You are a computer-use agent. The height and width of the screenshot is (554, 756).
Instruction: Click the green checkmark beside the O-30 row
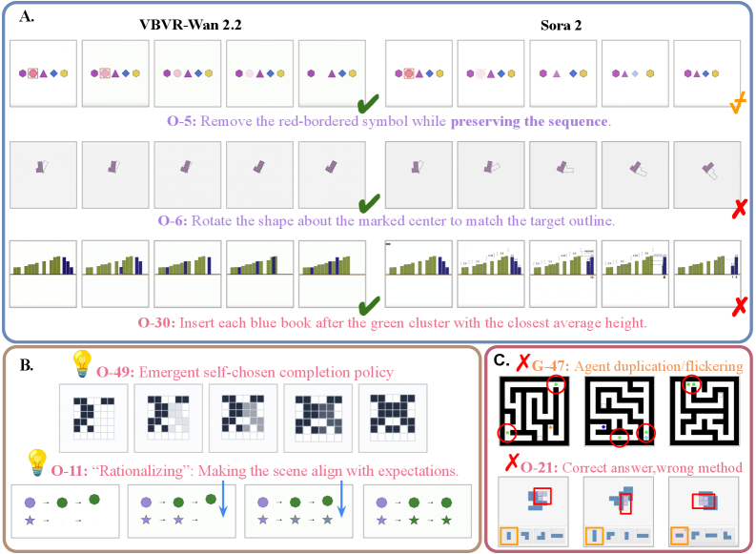[369, 306]
